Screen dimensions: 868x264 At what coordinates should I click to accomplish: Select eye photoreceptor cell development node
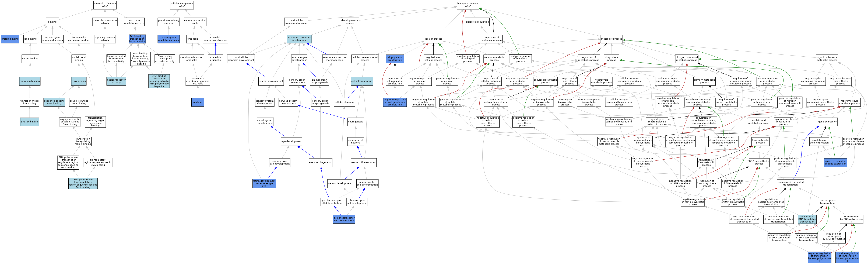pyautogui.click(x=344, y=219)
